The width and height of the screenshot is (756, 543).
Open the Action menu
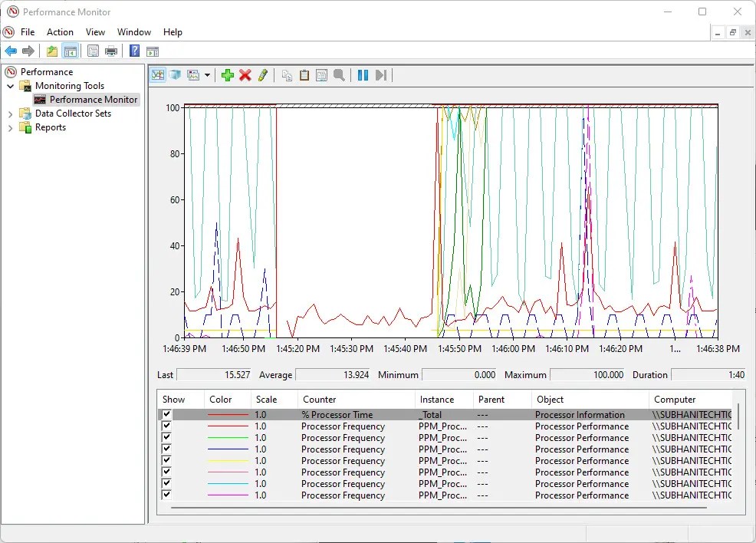(60, 32)
